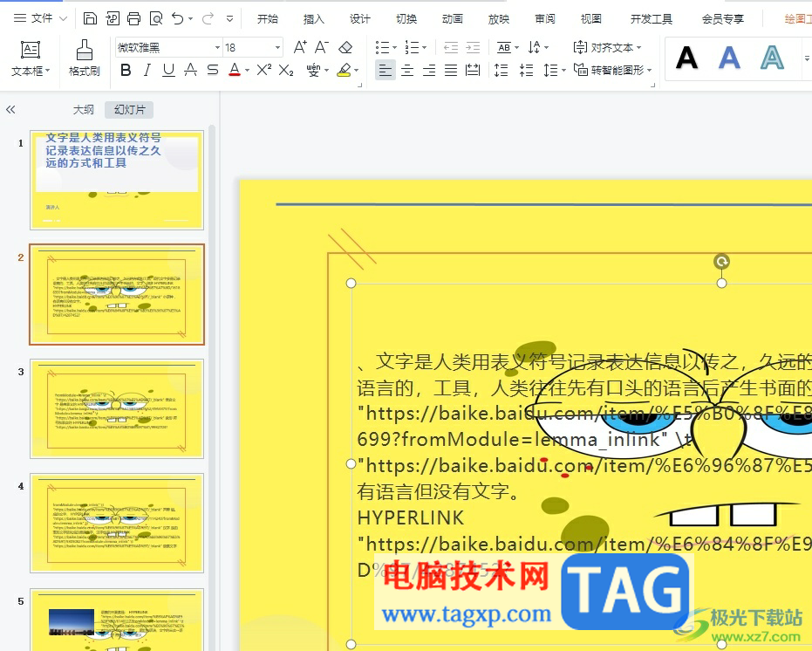Activate the 格式刷 format painter
The width and height of the screenshot is (812, 651).
[x=85, y=58]
